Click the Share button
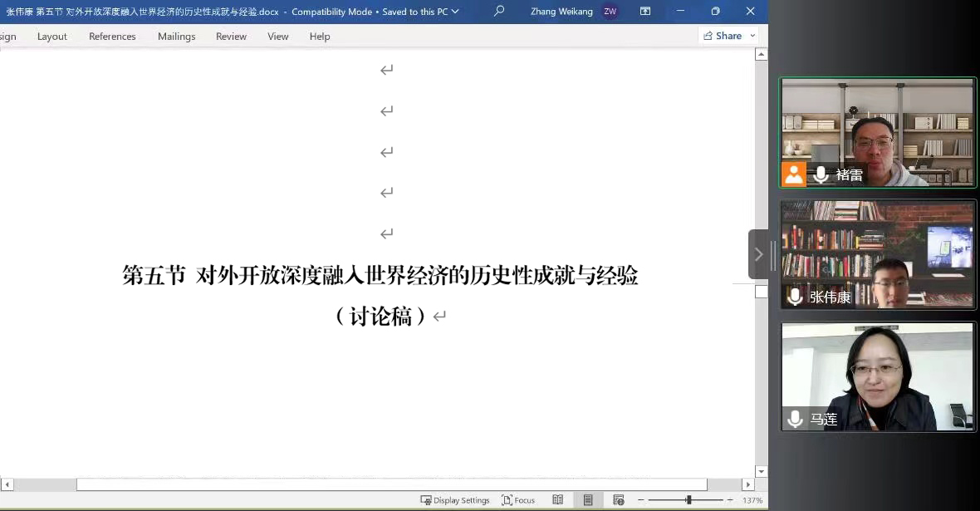The width and height of the screenshot is (980, 511). pyautogui.click(x=723, y=36)
